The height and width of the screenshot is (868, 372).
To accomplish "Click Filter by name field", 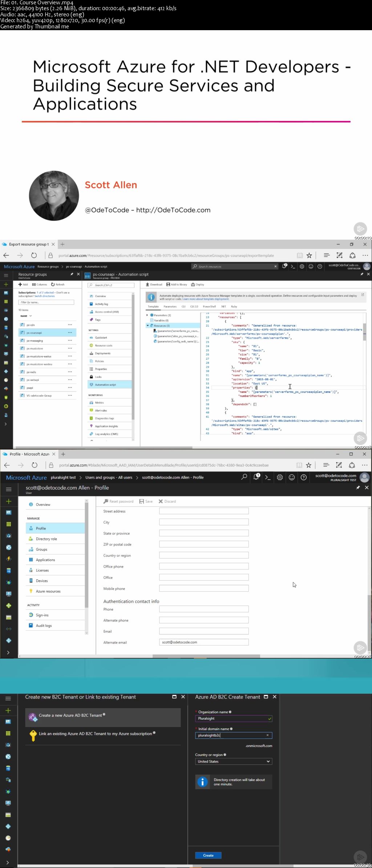I will pos(46,302).
